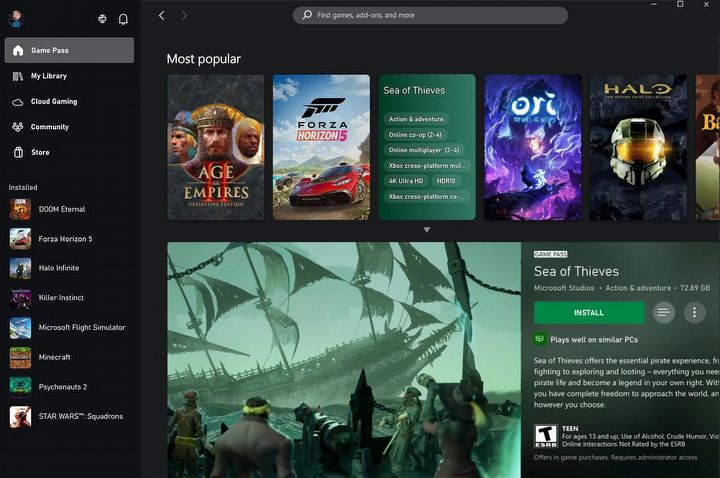720x478 pixels.
Task: Open Sea of Thieves more options menu
Action: [x=694, y=312]
